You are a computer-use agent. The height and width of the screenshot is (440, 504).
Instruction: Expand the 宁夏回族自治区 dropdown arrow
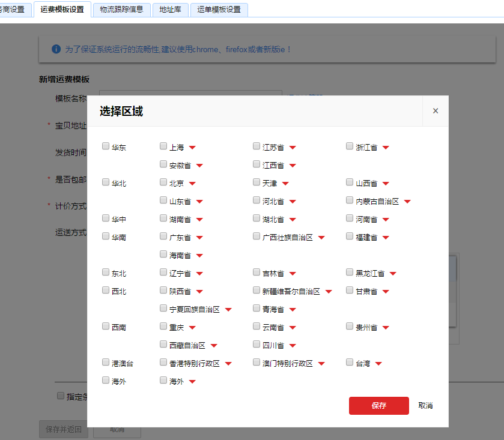tap(228, 310)
